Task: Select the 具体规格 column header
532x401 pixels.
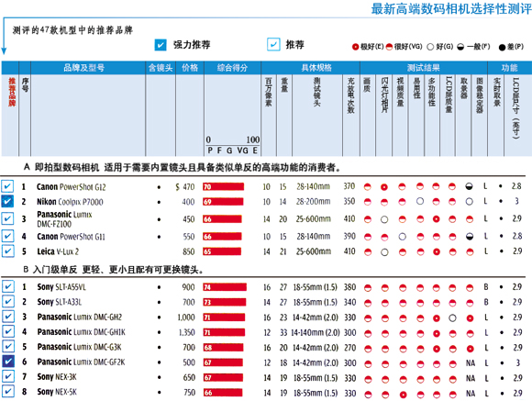Action: 316,68
